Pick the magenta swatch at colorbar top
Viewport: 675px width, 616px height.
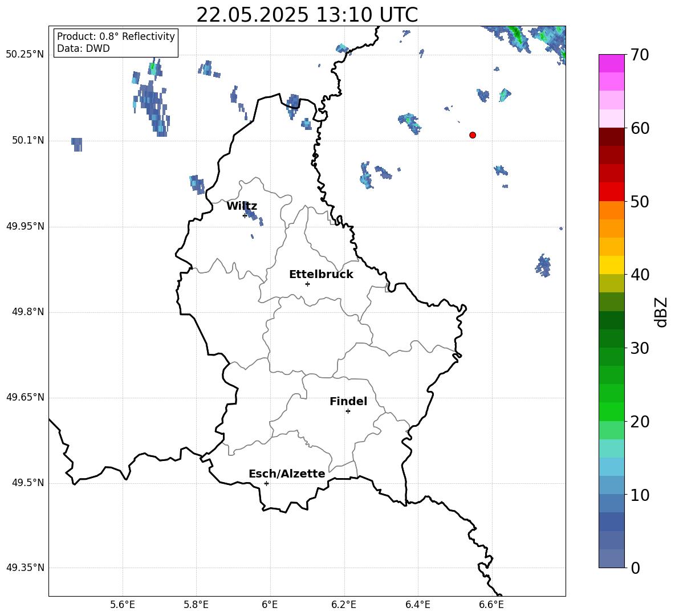[x=611, y=63]
